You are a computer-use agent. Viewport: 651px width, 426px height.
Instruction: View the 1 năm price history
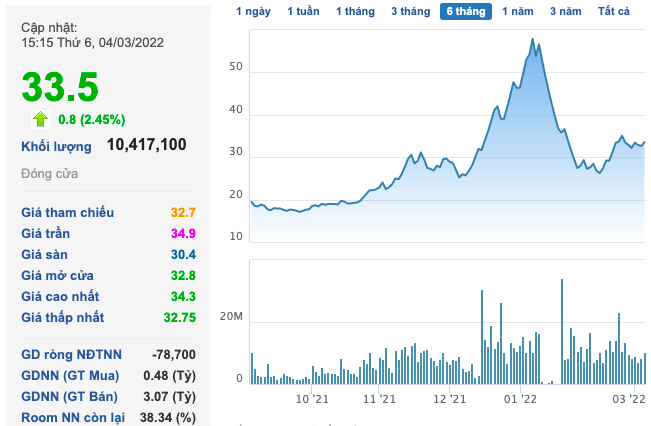(518, 11)
